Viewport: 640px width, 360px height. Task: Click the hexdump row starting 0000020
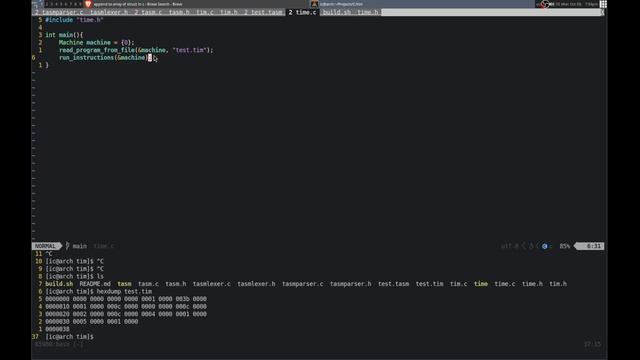[x=126, y=314]
